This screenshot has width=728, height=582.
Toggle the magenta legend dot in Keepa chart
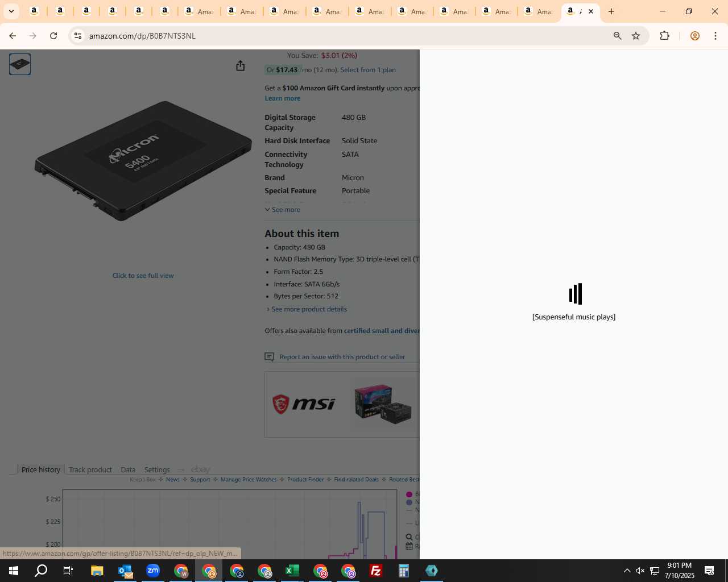click(409, 494)
